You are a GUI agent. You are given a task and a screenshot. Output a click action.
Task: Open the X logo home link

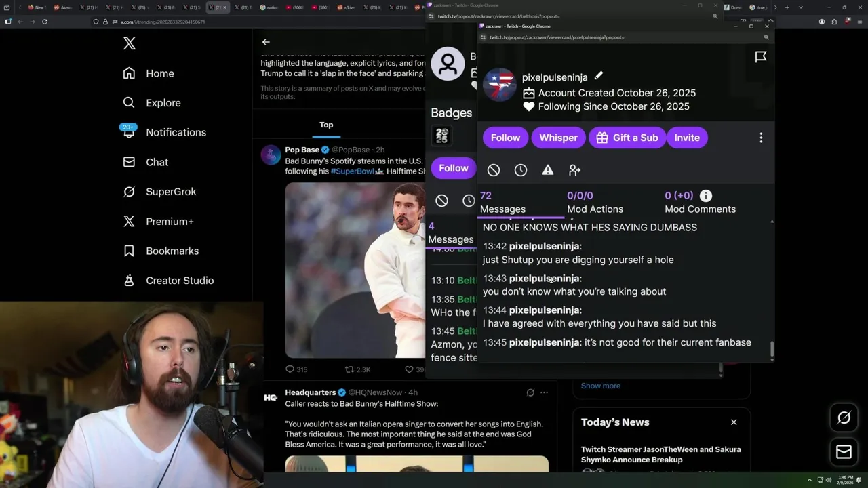pos(130,44)
